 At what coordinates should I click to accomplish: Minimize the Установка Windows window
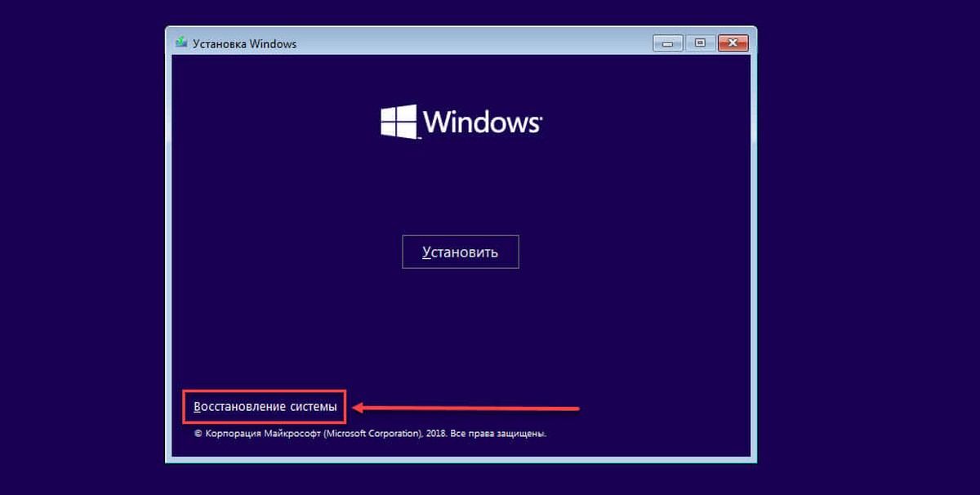pos(668,43)
